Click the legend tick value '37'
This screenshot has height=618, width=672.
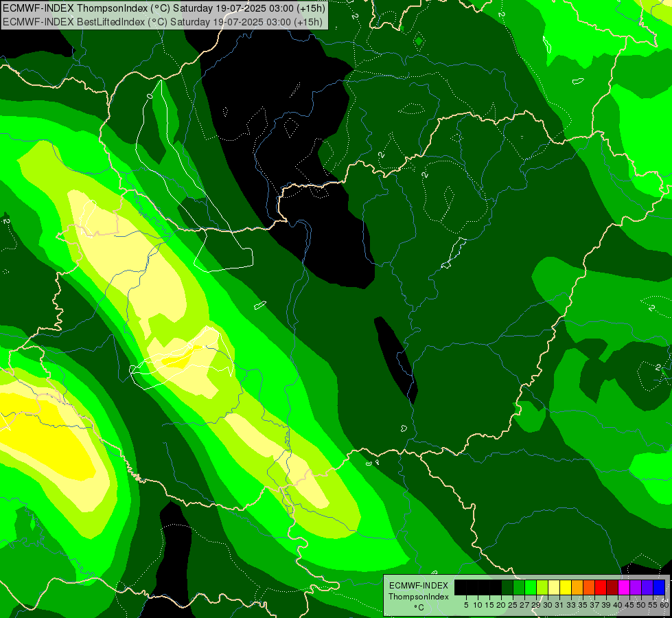tap(595, 605)
